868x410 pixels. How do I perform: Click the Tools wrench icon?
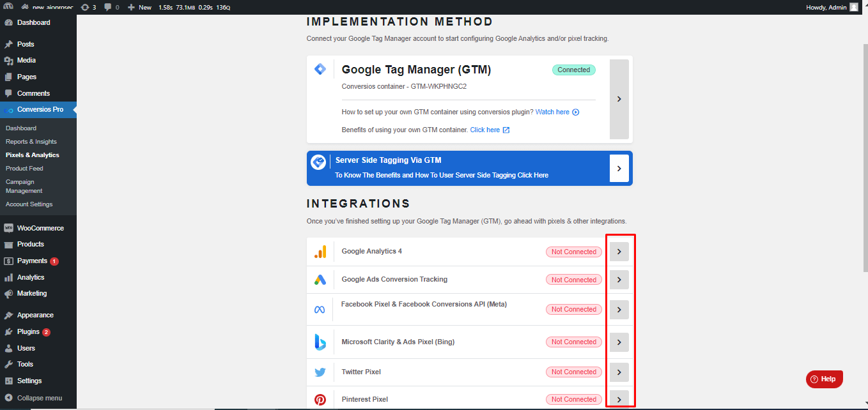[x=8, y=364]
